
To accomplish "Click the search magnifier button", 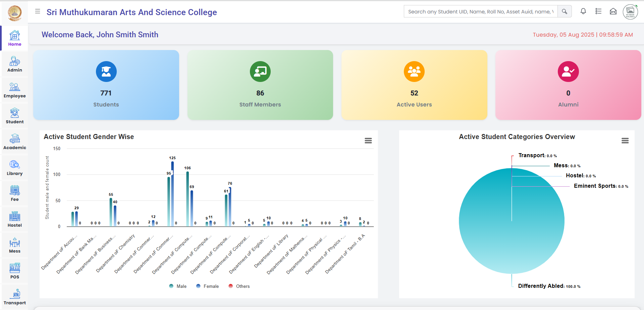I will click(565, 11).
